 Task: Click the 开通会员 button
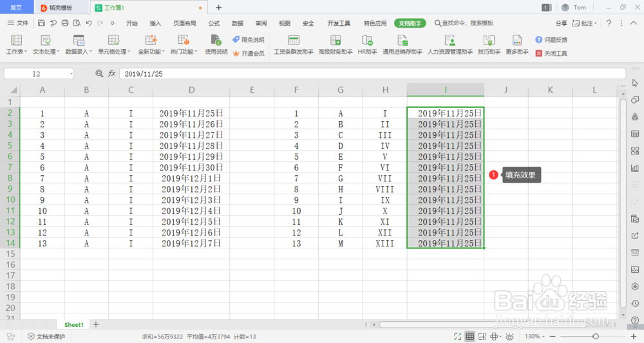[249, 53]
